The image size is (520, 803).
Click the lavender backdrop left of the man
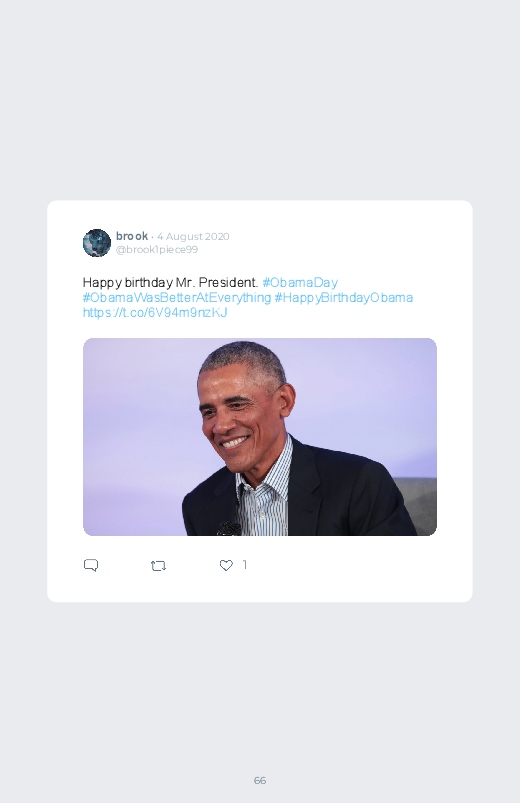(x=136, y=435)
